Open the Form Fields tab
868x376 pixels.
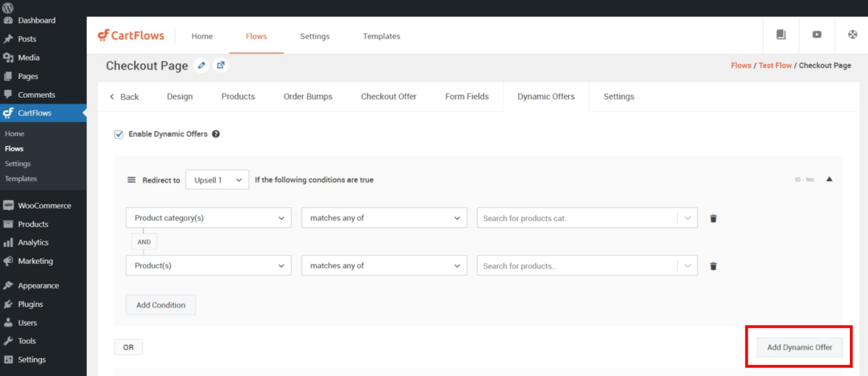tap(467, 96)
